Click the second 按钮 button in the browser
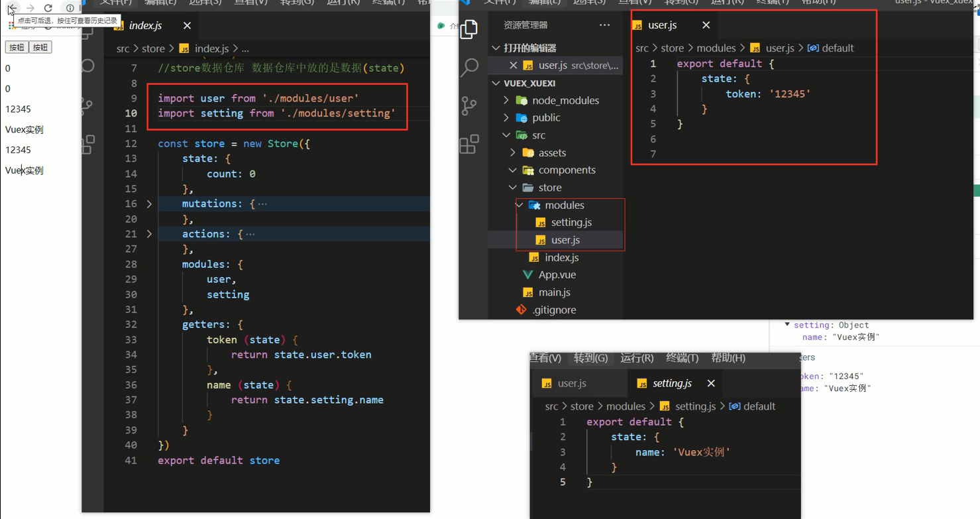The width and height of the screenshot is (980, 519). pyautogui.click(x=40, y=47)
